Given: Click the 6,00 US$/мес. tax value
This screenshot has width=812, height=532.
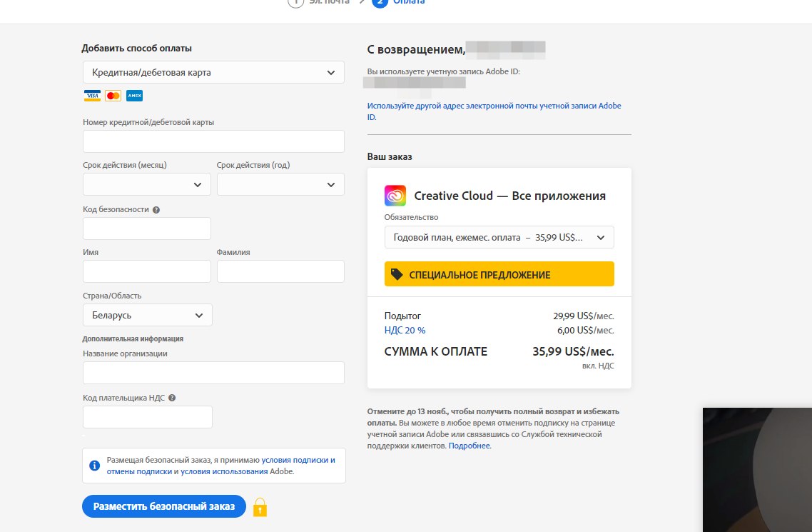Looking at the screenshot, I should (586, 330).
